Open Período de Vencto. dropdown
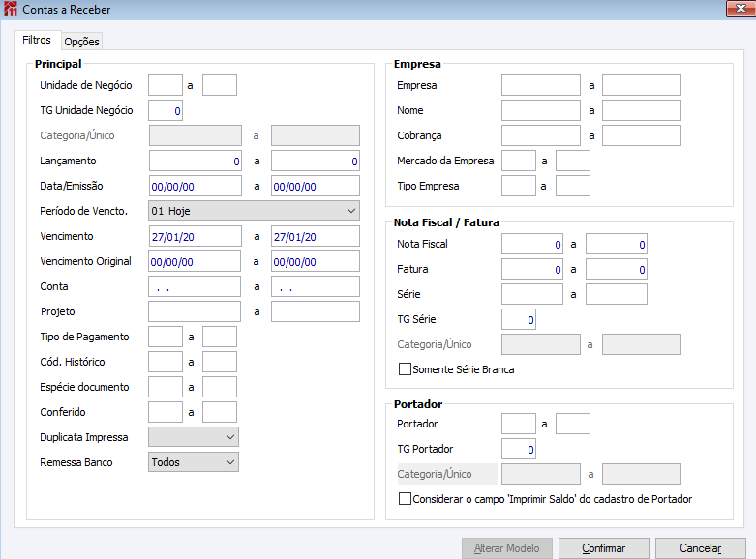The width and height of the screenshot is (756, 559). pyautogui.click(x=254, y=211)
